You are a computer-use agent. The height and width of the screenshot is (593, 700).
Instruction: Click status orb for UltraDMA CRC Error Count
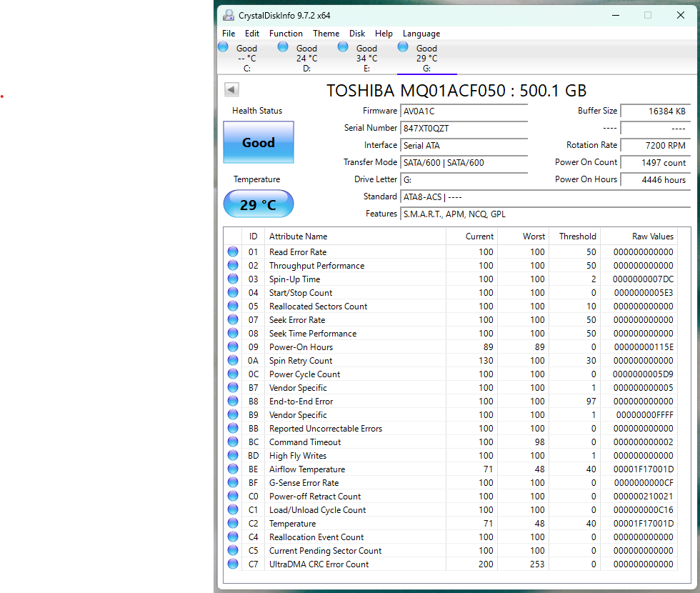coord(233,564)
